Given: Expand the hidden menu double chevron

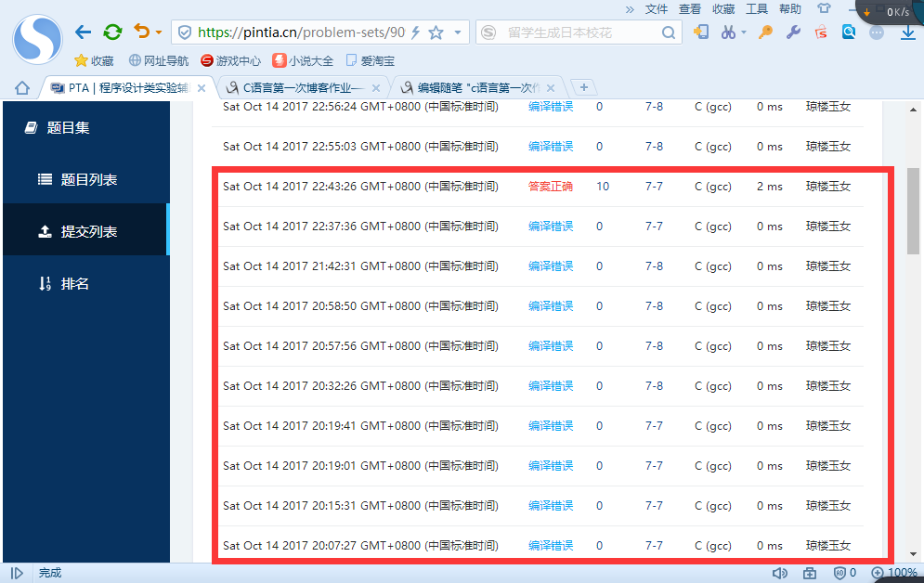Looking at the screenshot, I should [630, 9].
